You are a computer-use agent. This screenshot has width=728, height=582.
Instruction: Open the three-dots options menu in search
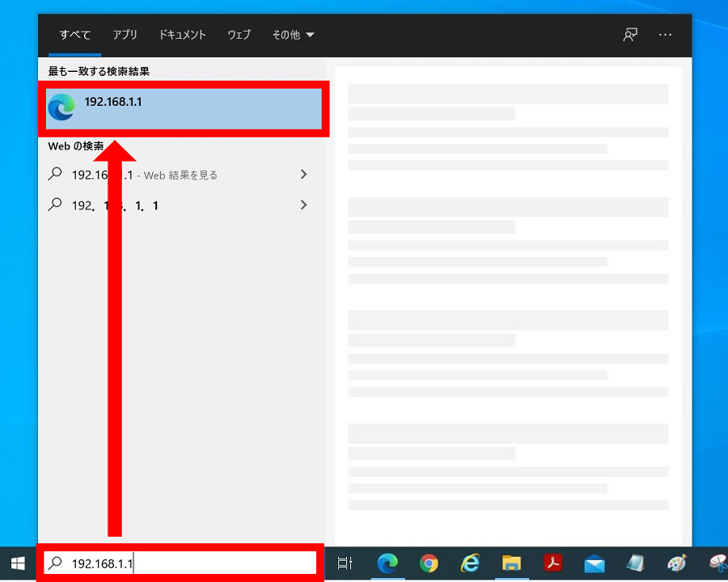coord(665,35)
